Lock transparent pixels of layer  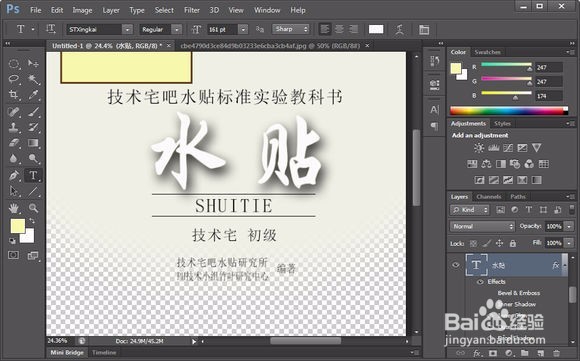click(473, 243)
